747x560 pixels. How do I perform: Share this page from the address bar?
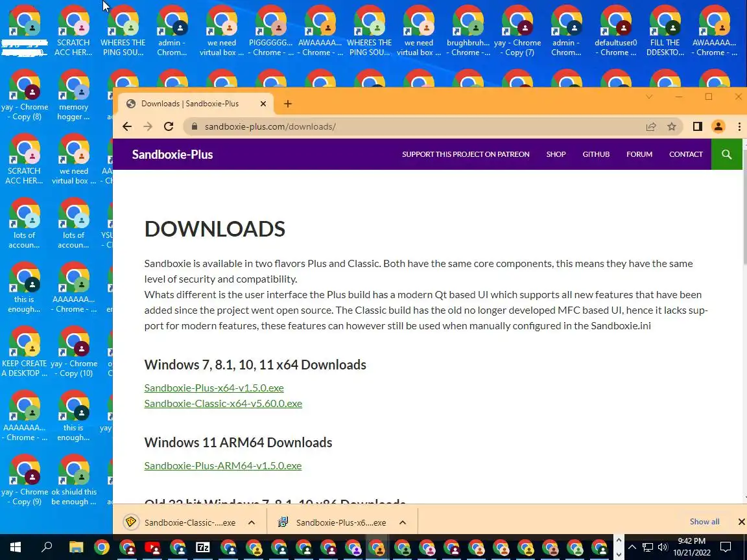click(x=651, y=126)
